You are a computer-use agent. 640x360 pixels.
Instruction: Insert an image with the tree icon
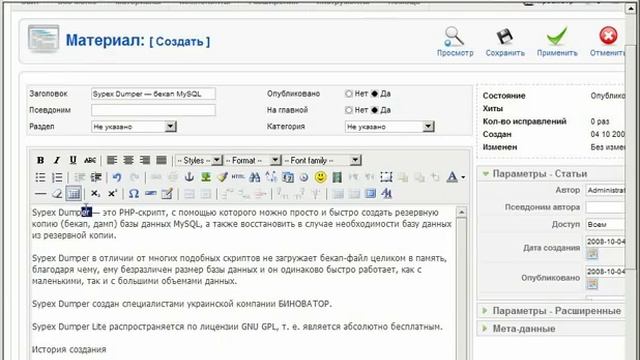click(x=206, y=177)
